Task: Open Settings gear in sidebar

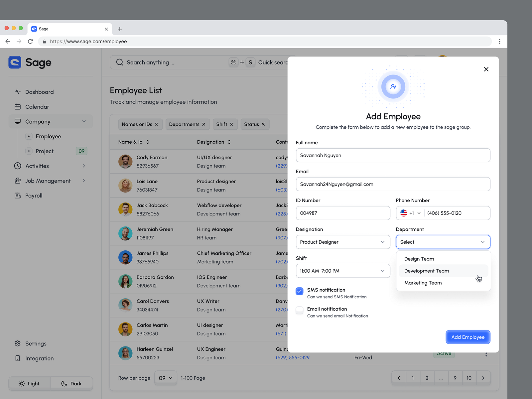Action: click(18, 343)
